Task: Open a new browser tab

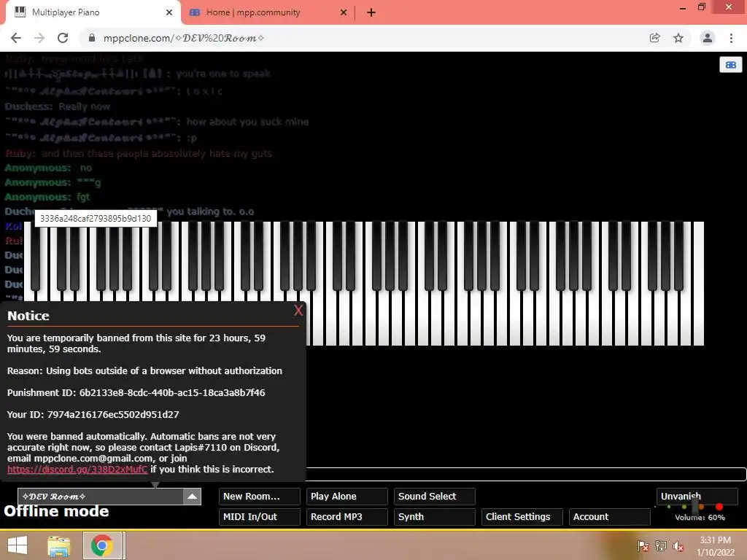Action: pyautogui.click(x=371, y=12)
